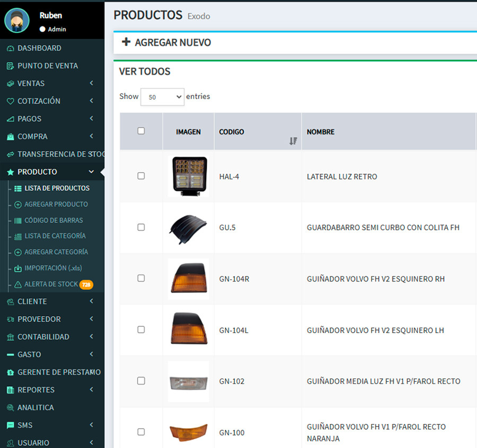The height and width of the screenshot is (448, 477).
Task: Open Lista de Categoría menu item
Action: tap(55, 236)
